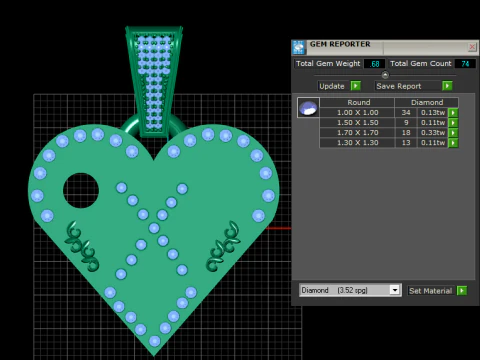Click the count cell showing 9
This screenshot has height=360, width=480.
tap(406, 123)
